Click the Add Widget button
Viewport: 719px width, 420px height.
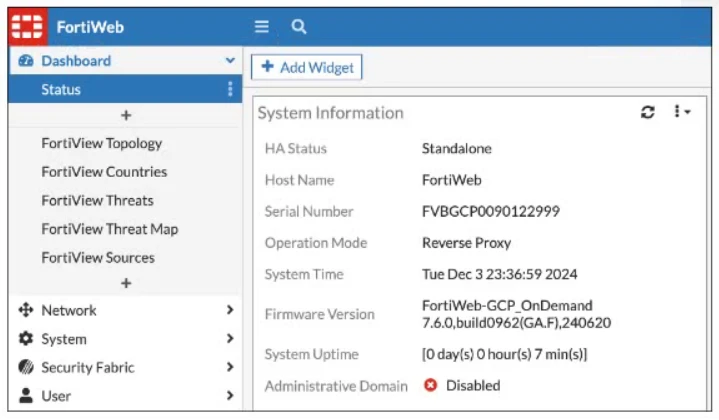pyautogui.click(x=308, y=67)
